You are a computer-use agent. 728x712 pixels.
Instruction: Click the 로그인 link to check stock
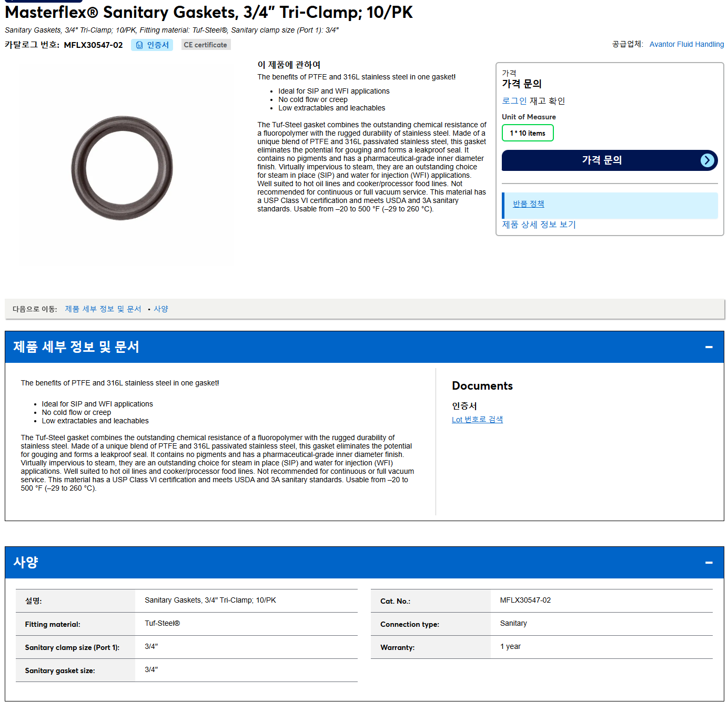[x=514, y=101]
